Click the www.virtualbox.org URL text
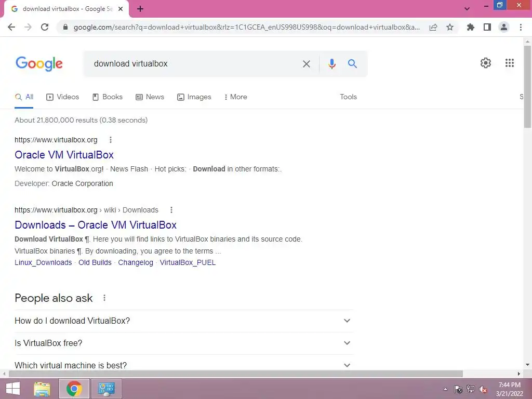The image size is (532, 399). (56, 140)
